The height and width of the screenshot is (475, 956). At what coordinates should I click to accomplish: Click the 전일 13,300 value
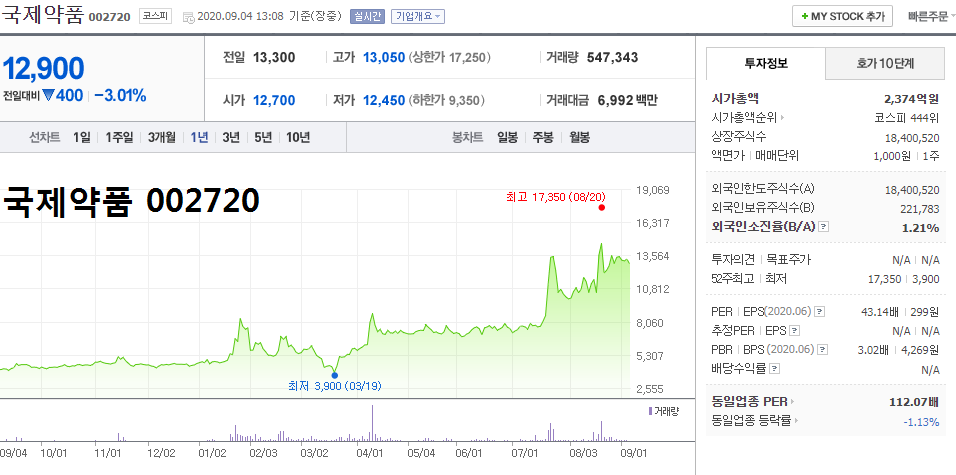[x=274, y=57]
